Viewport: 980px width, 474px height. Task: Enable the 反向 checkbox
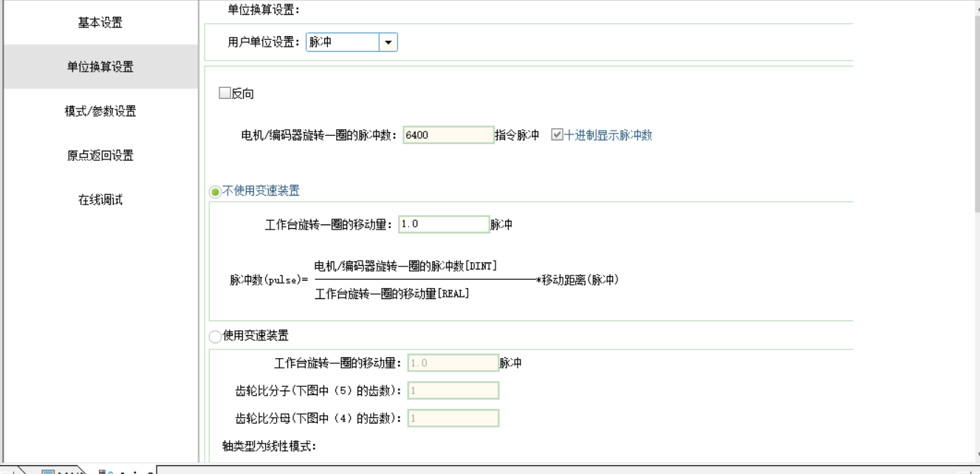coord(225,94)
